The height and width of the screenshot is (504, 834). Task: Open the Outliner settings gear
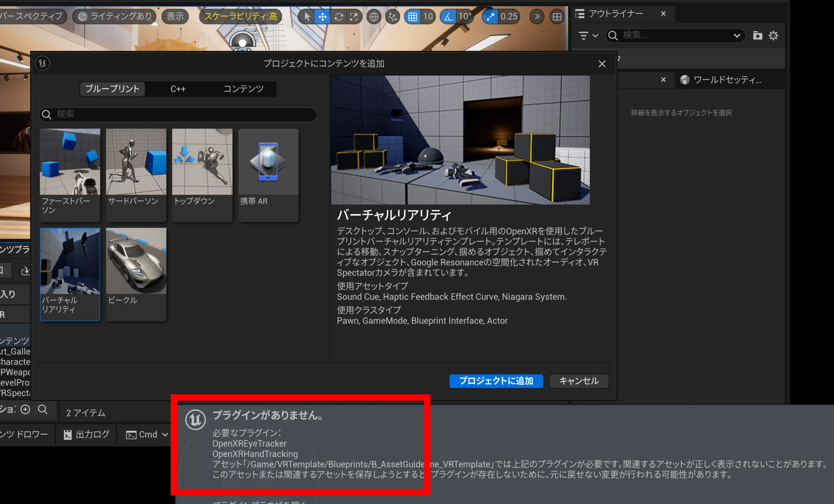click(773, 35)
